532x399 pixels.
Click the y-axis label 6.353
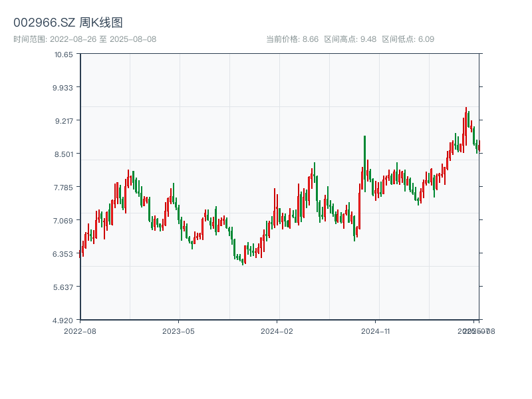tap(63, 254)
